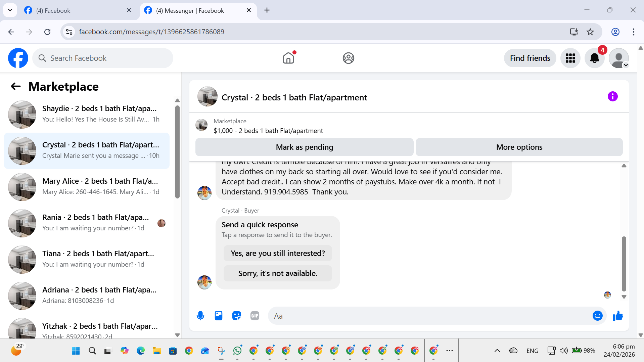Open Crystal conversation in list
This screenshot has width=644, height=362.
point(87,150)
